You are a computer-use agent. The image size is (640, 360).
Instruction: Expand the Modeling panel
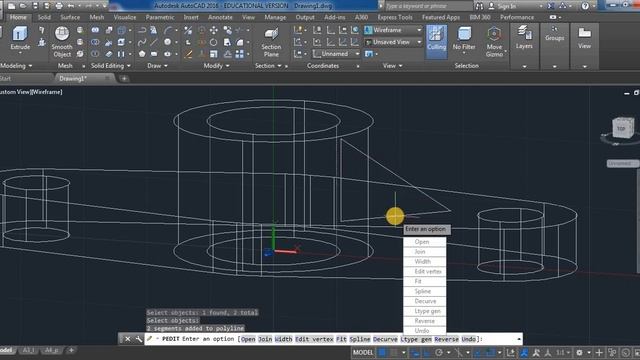click(x=16, y=66)
